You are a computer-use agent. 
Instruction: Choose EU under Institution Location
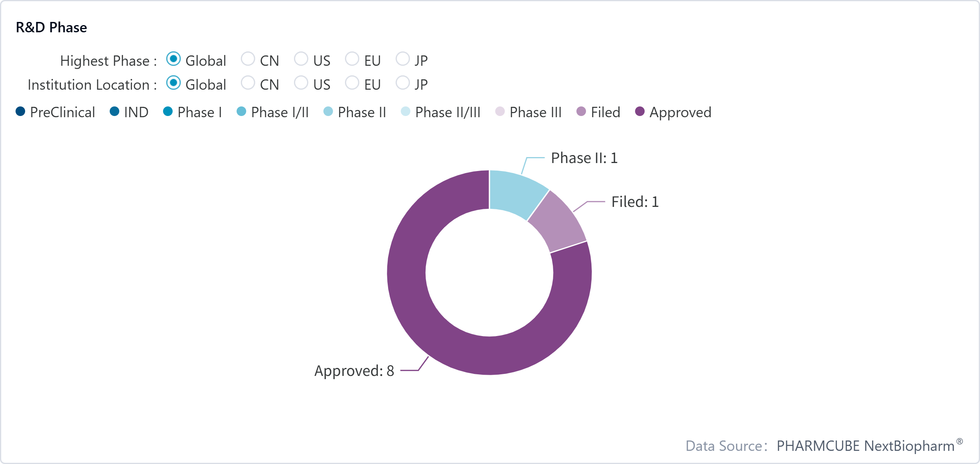tap(352, 83)
